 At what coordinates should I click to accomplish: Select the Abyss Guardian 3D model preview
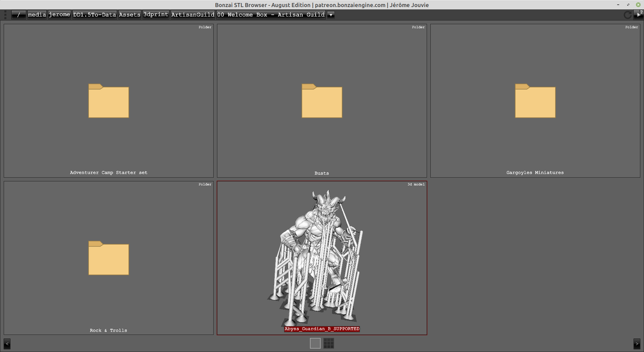322,258
